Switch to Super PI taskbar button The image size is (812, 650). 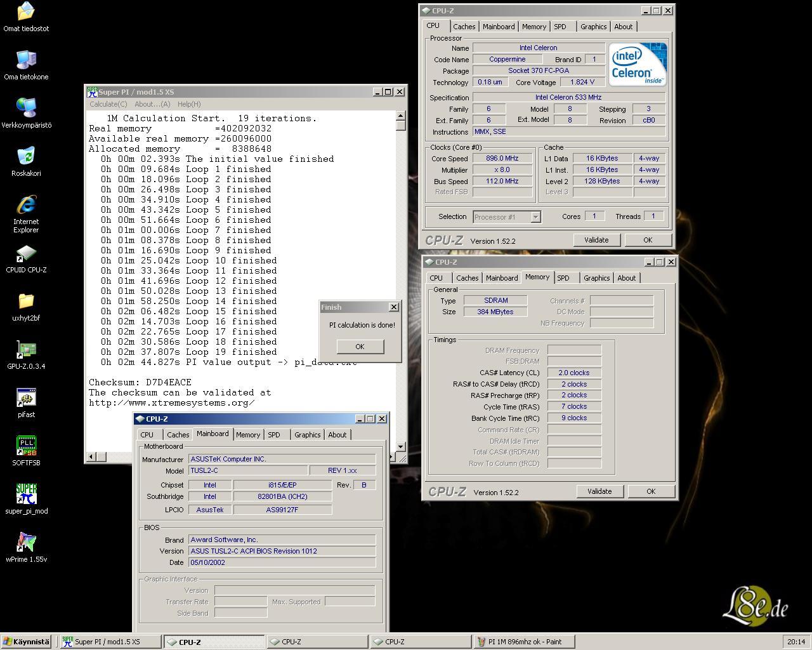[110, 642]
